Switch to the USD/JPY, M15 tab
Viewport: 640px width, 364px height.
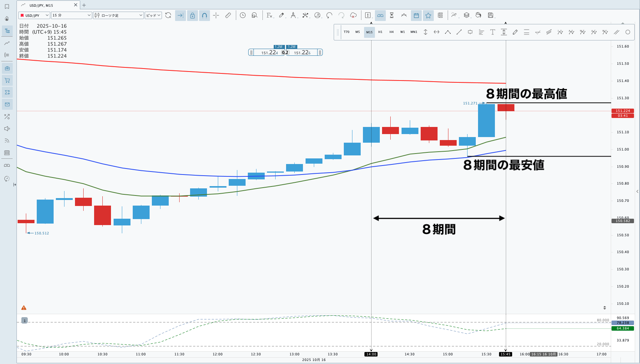pos(45,5)
